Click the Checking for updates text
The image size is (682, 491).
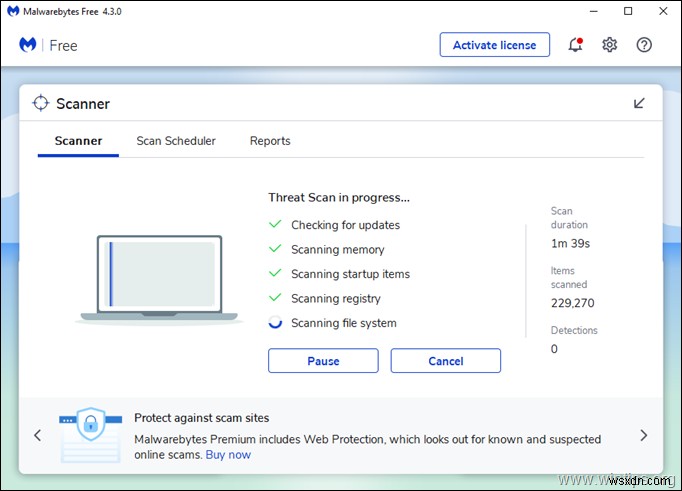[345, 225]
